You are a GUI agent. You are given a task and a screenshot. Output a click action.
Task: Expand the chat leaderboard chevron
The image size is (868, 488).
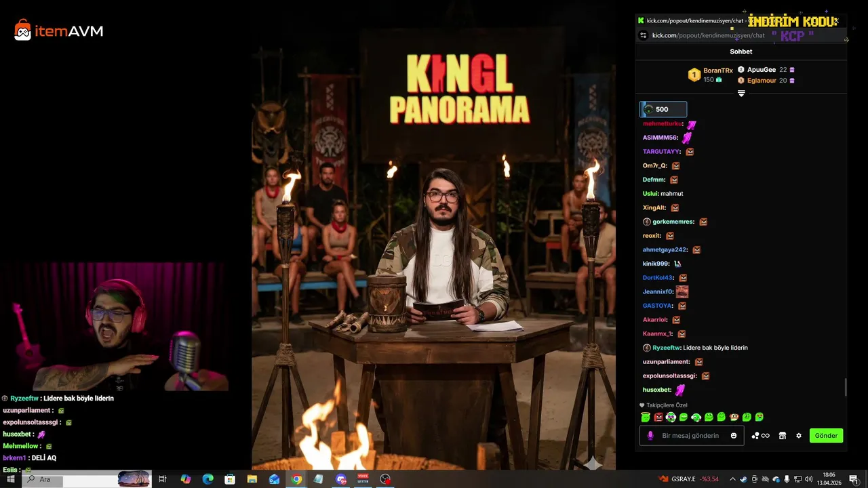[x=741, y=94]
